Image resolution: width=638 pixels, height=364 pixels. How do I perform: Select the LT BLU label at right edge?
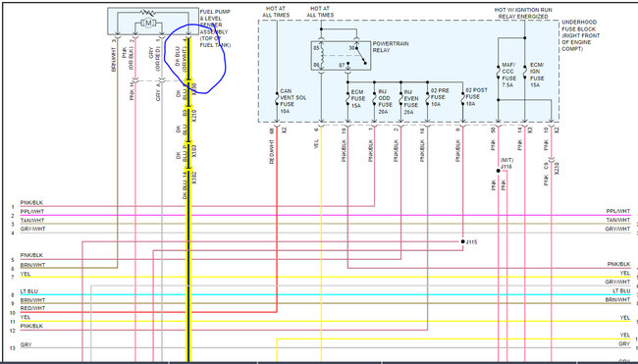coord(621,290)
